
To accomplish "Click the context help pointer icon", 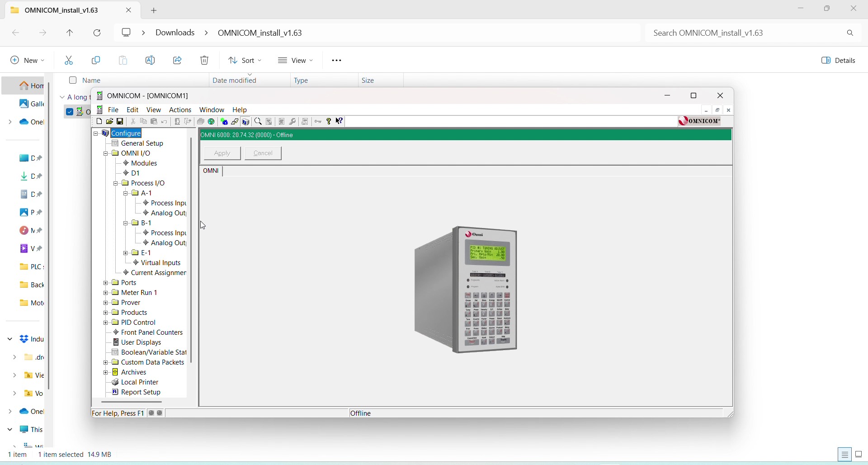I will pyautogui.click(x=340, y=121).
